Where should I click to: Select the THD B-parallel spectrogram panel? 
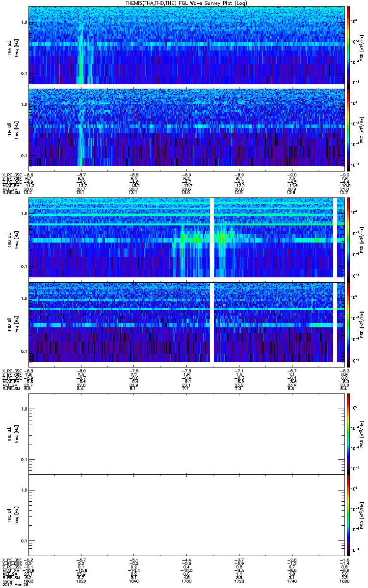click(187, 321)
